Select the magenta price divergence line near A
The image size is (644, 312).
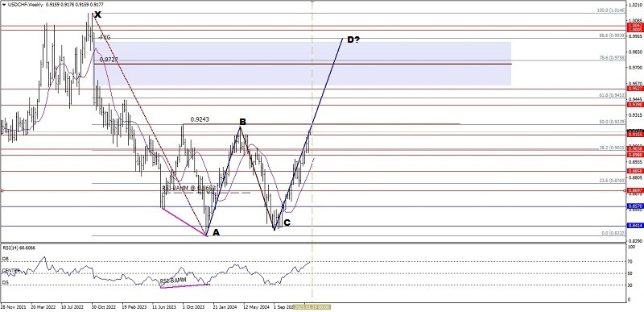pos(184,222)
